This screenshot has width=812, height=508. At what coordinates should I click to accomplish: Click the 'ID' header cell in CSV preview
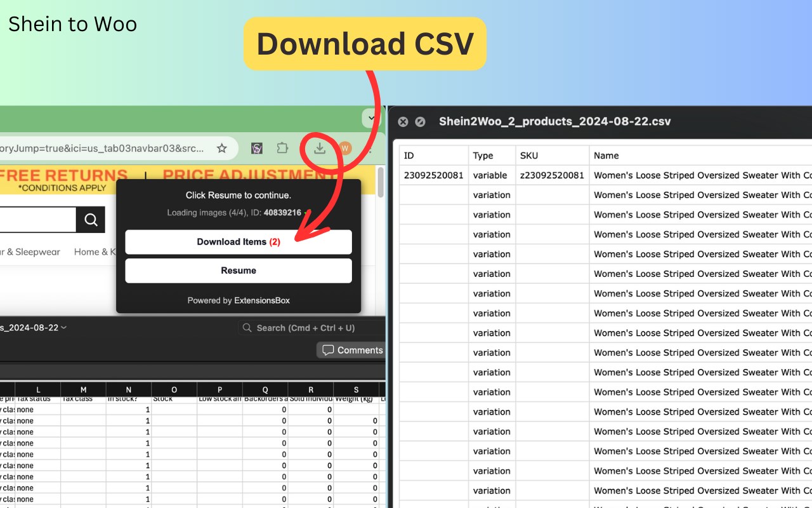(433, 156)
